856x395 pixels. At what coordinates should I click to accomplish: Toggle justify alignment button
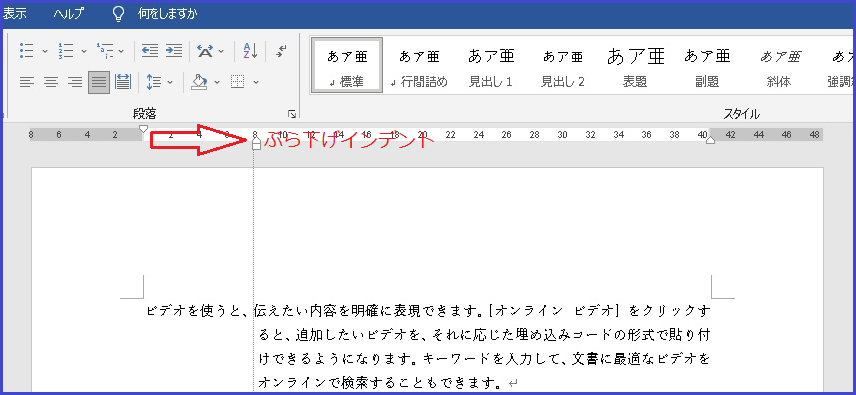click(x=99, y=82)
